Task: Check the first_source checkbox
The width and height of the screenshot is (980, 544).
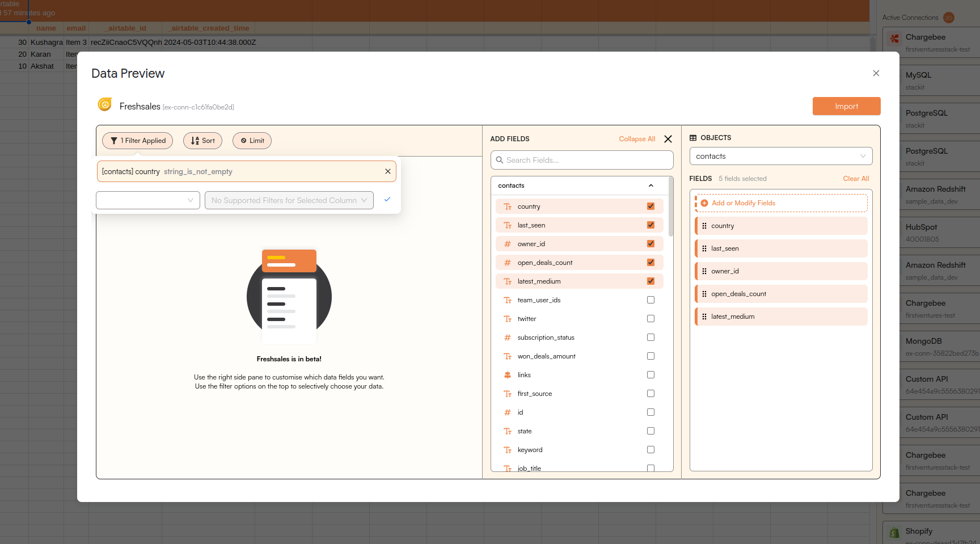Action: [650, 394]
